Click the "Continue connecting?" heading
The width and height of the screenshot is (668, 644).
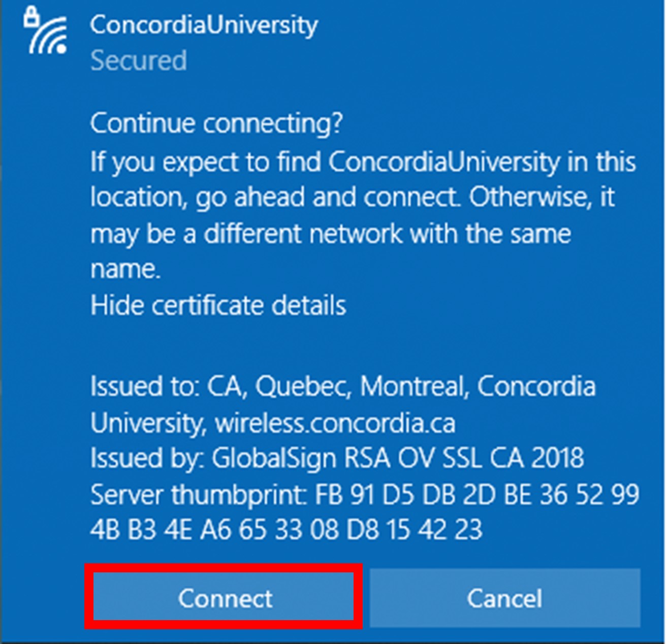coord(216,123)
